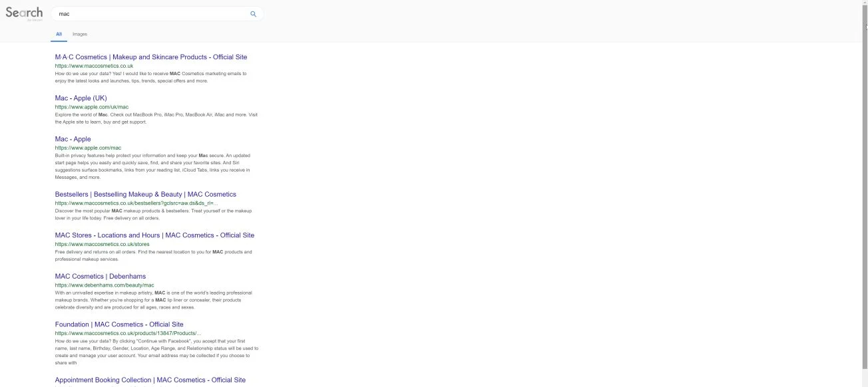This screenshot has width=868, height=387.
Task: Open Appointment Booking Collection MAC Cosmetics result
Action: (x=150, y=380)
